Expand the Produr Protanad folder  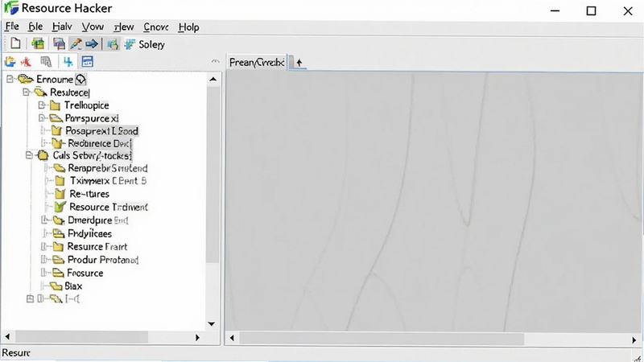click(44, 259)
